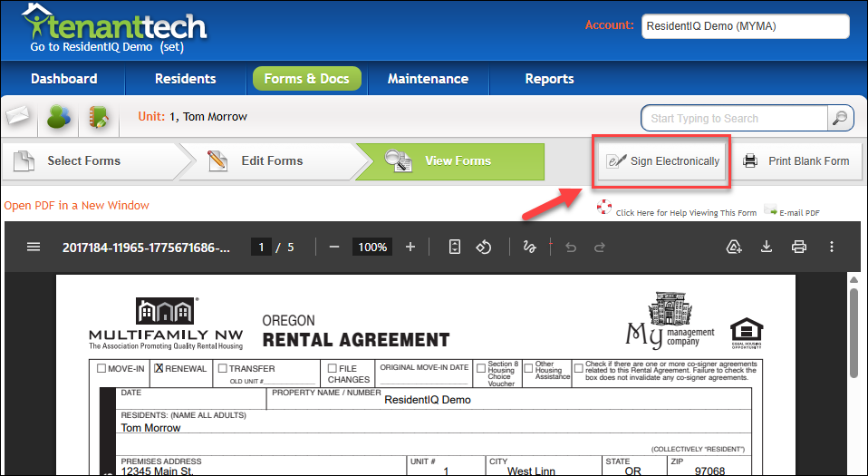Print the PDF using printer icon
The height and width of the screenshot is (476, 868).
click(799, 247)
